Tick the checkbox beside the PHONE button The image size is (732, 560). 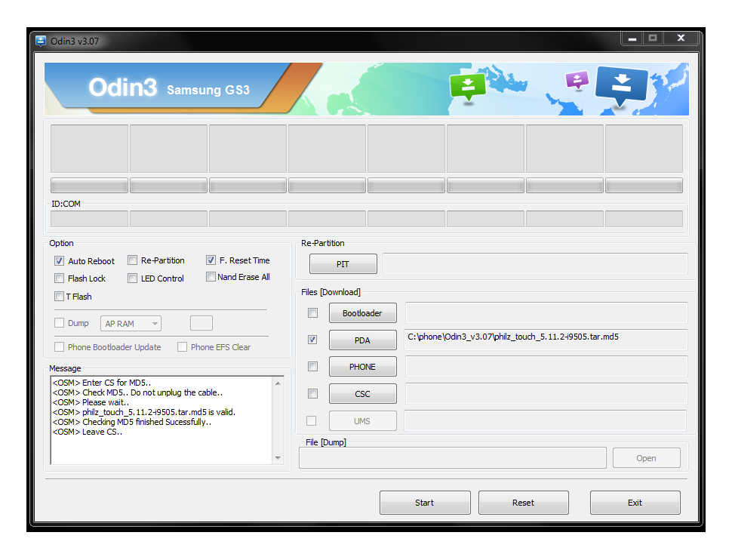312,367
